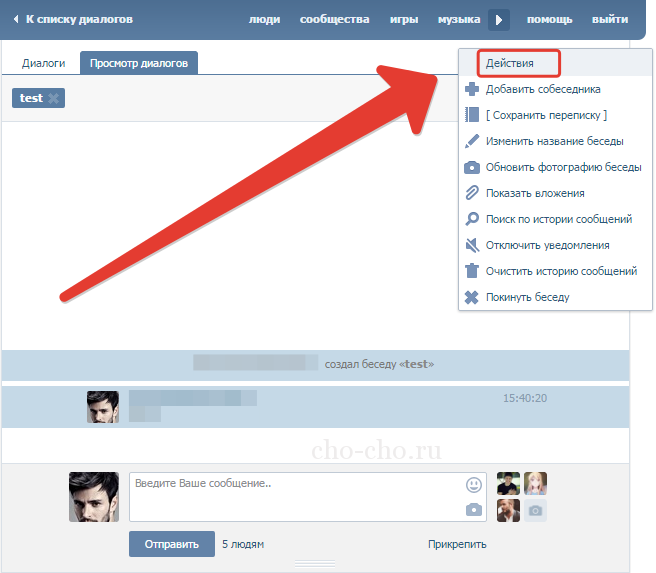
Task: Click the X icon to leave the conversation
Action: (472, 297)
